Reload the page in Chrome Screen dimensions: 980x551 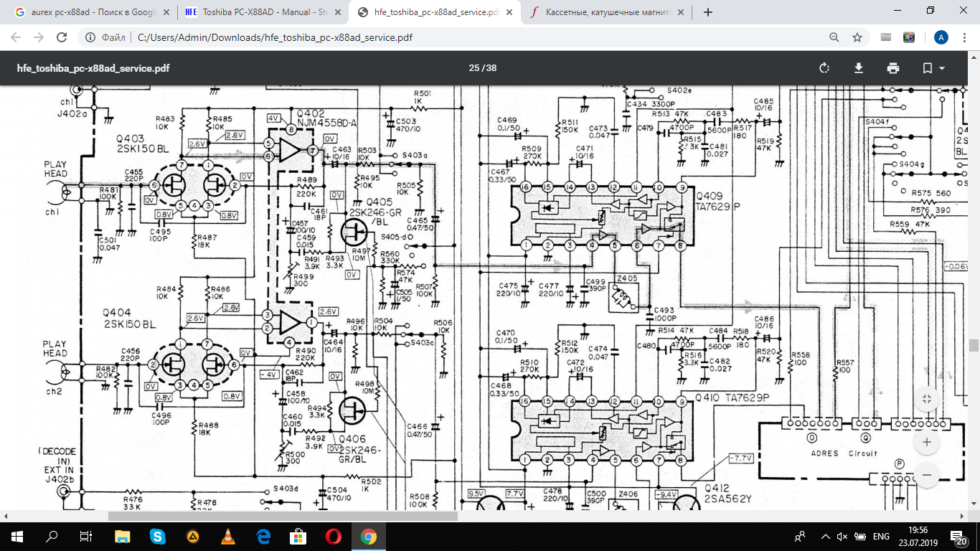tap(62, 37)
